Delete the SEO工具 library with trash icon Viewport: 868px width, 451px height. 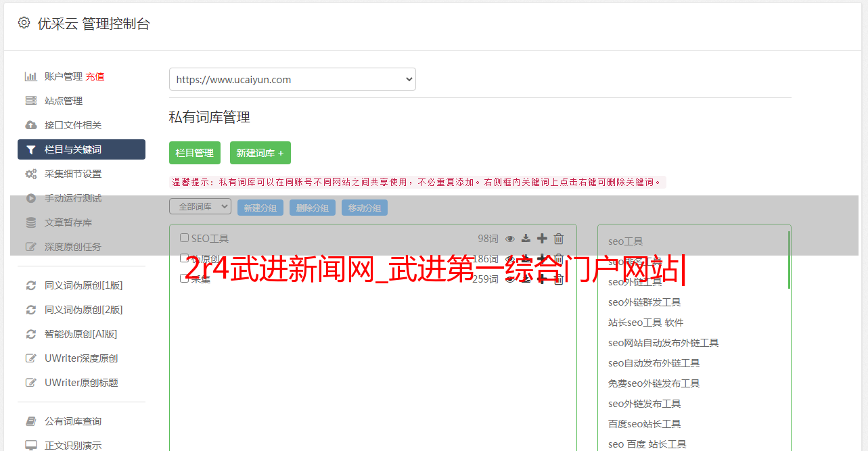pos(559,238)
